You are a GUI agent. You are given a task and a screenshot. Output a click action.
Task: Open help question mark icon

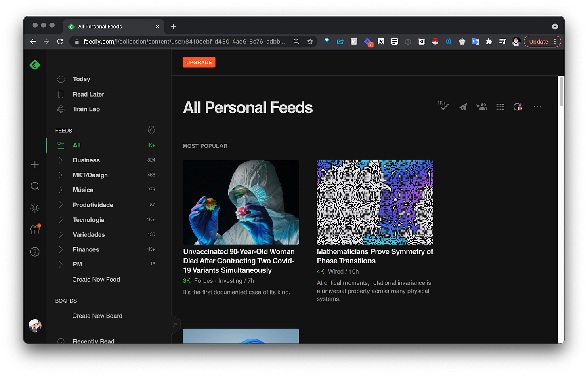pyautogui.click(x=35, y=252)
